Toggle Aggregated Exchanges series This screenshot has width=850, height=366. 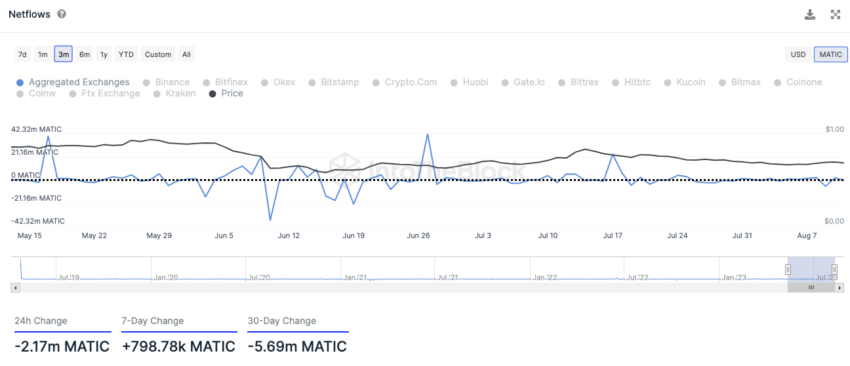coord(73,82)
